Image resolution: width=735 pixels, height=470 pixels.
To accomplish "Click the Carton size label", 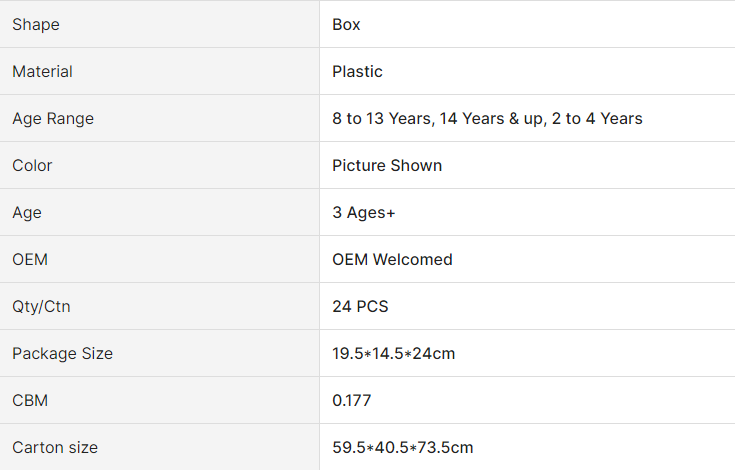I will pyautogui.click(x=55, y=448).
